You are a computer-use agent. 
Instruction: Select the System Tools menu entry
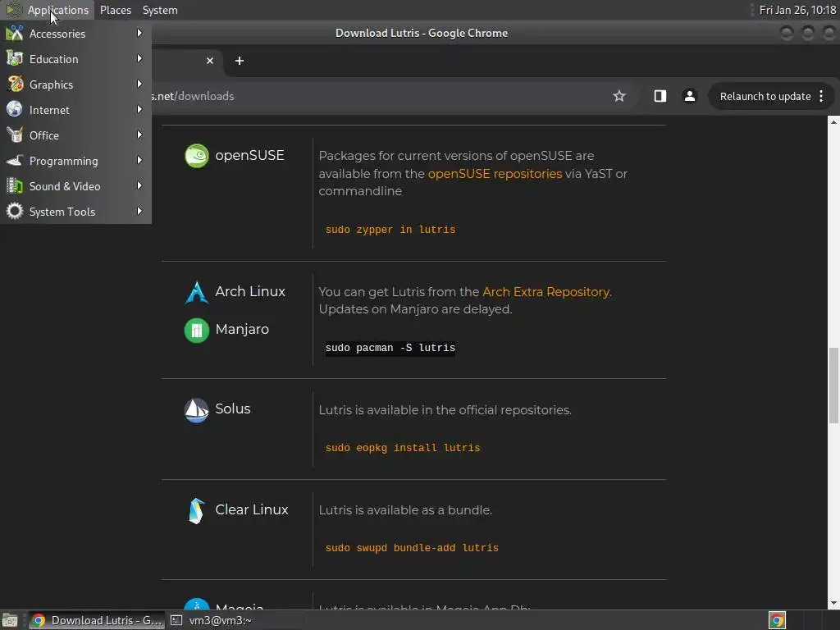click(x=75, y=211)
